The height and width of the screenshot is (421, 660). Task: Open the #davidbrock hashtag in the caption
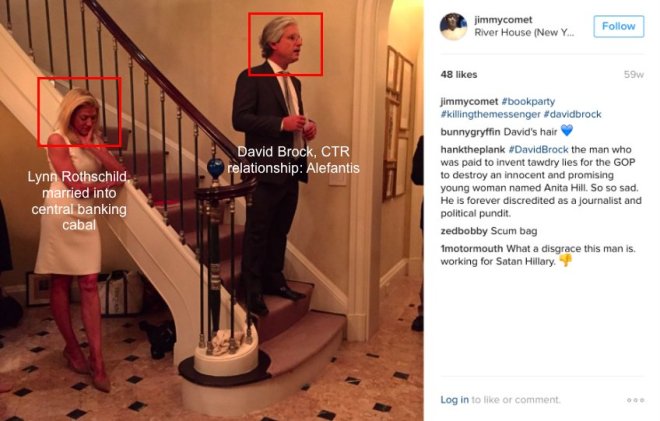tap(572, 114)
